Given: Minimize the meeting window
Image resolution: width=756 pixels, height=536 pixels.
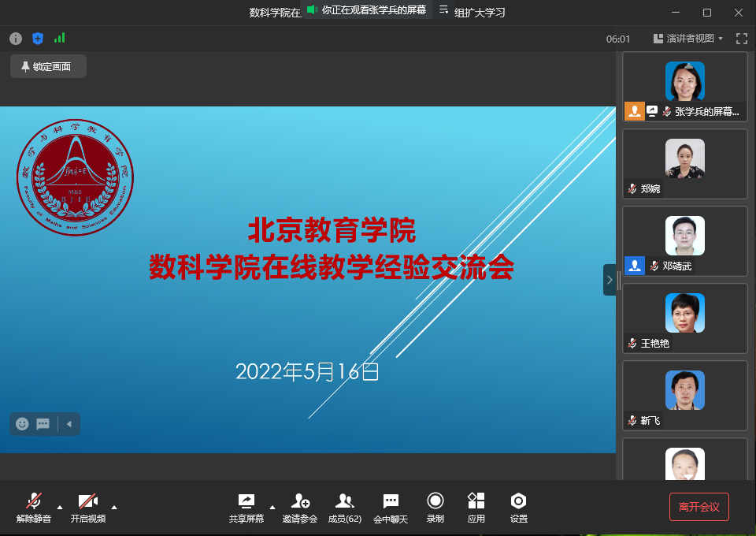Looking at the screenshot, I should 676,13.
